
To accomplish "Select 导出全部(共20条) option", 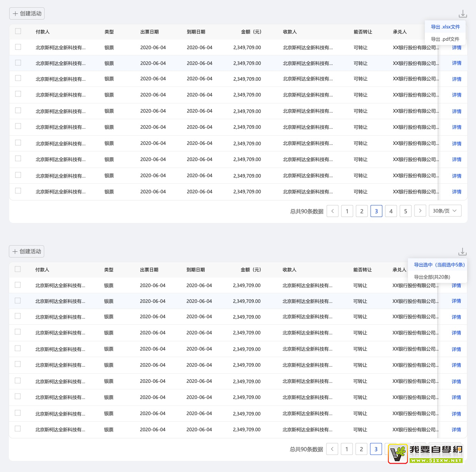I will (x=432, y=277).
